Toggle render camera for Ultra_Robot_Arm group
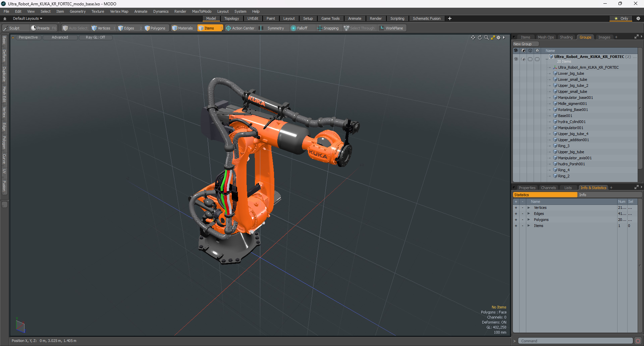 [523, 59]
